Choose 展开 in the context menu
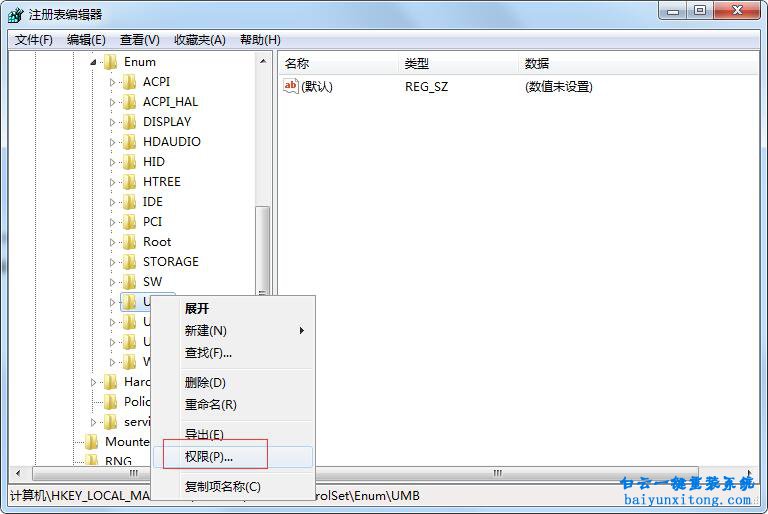768x514 pixels. pos(233,309)
